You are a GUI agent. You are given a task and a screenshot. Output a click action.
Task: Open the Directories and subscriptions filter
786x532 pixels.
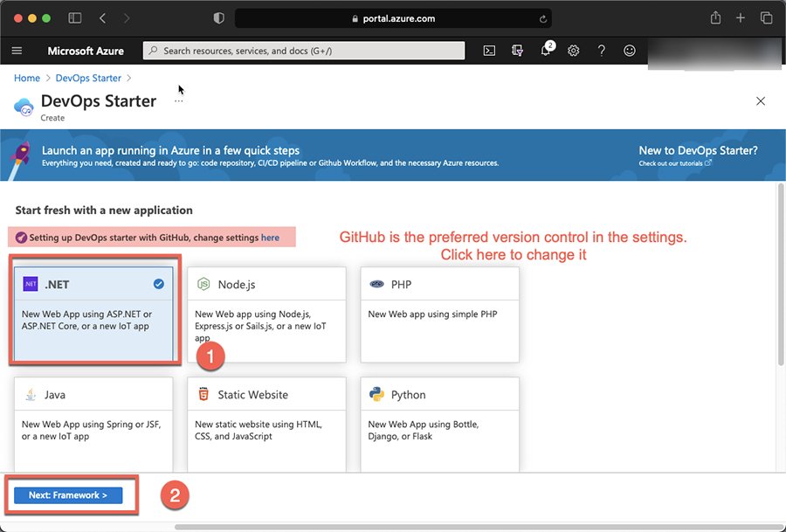(x=517, y=51)
